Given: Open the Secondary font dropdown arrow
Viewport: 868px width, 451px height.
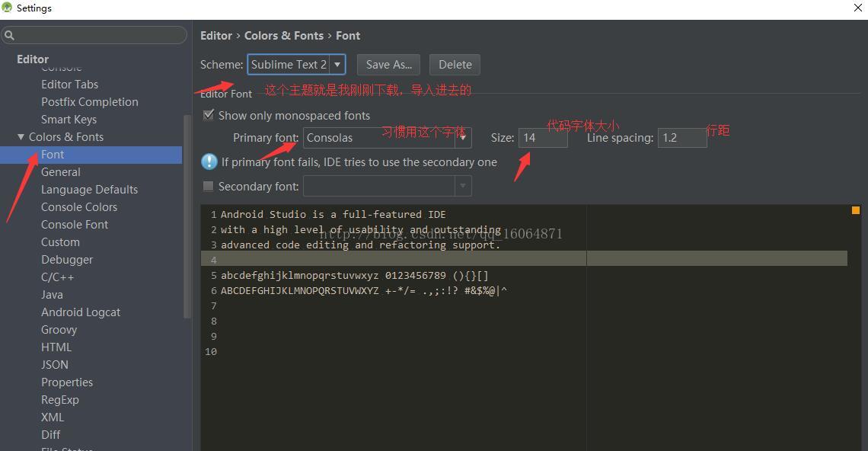Looking at the screenshot, I should click(x=463, y=186).
